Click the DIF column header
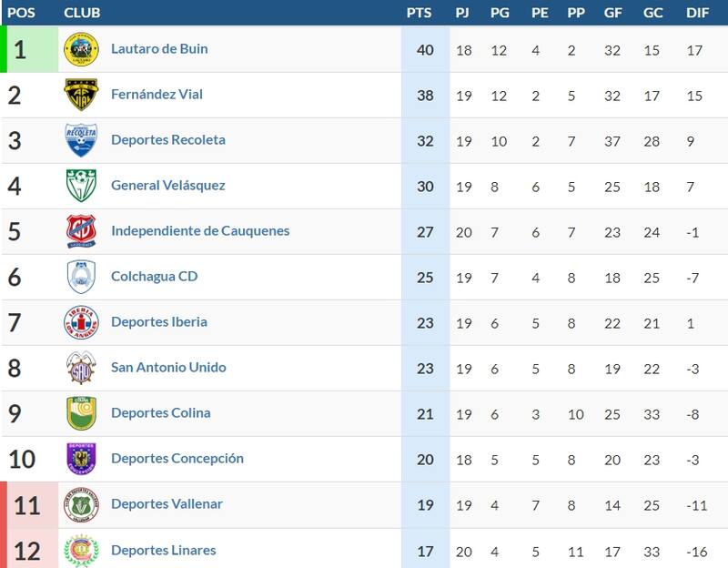The width and height of the screenshot is (728, 568). click(699, 13)
